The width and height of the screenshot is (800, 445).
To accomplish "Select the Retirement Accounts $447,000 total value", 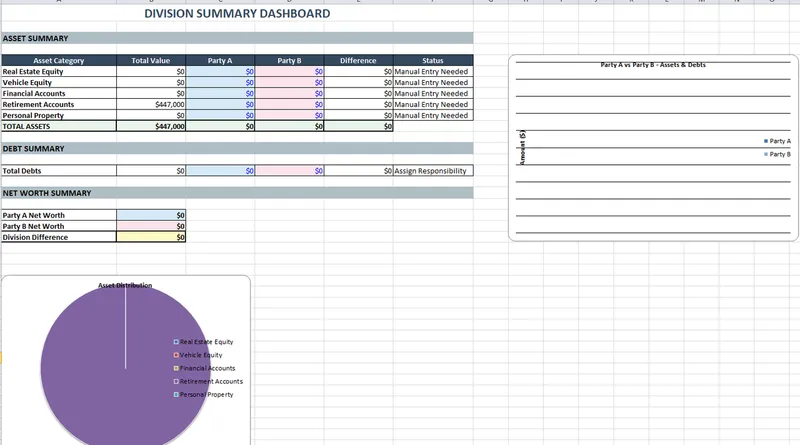I will (151, 105).
